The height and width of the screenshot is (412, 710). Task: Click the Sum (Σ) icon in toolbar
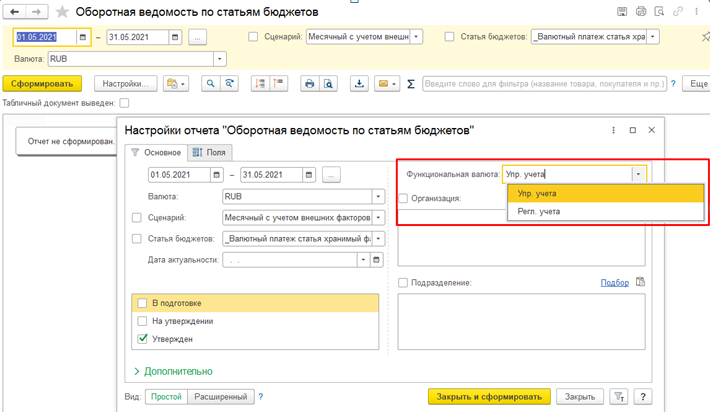411,84
